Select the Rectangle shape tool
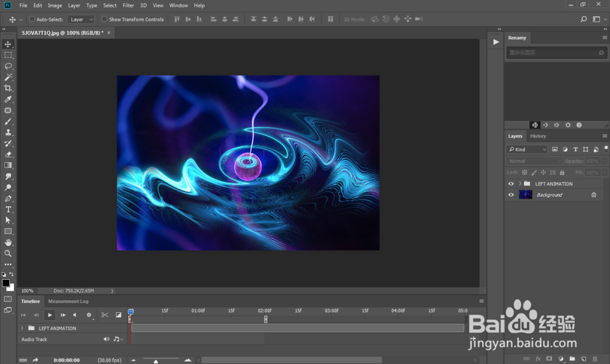This screenshot has height=364, width=610. 8,232
